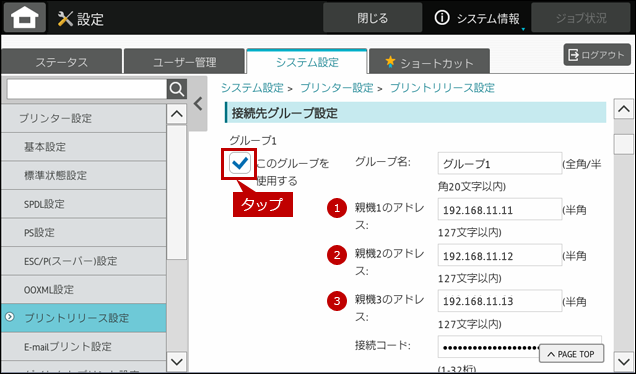Screen dimensions: 636x374
Task: Click the sidebar scrollbar thumb
Action: (177, 192)
